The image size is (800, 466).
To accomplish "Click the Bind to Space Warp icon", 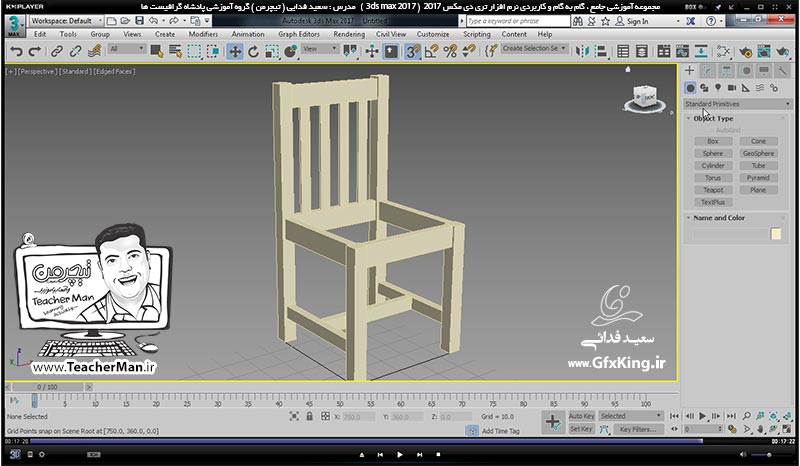I will point(94,51).
